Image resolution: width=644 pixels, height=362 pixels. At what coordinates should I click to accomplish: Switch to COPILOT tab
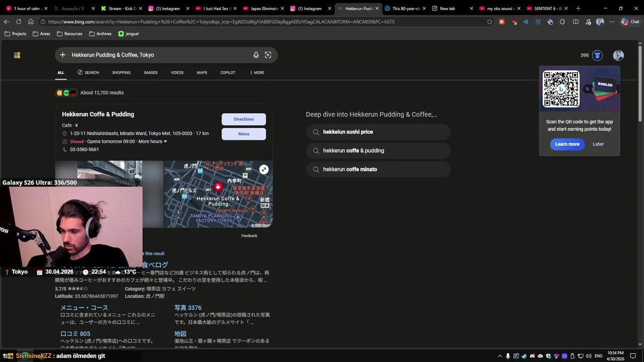[x=228, y=72]
